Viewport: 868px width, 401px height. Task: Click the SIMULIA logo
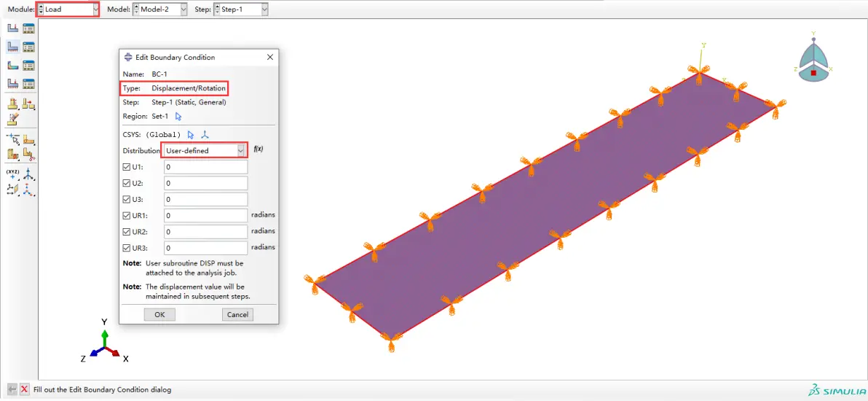click(836, 390)
